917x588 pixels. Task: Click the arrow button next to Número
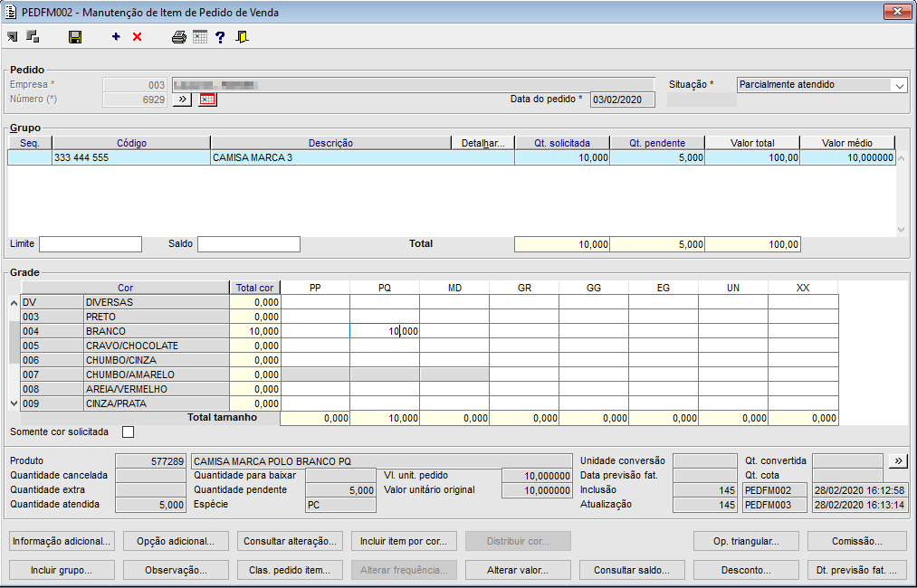pos(181,100)
